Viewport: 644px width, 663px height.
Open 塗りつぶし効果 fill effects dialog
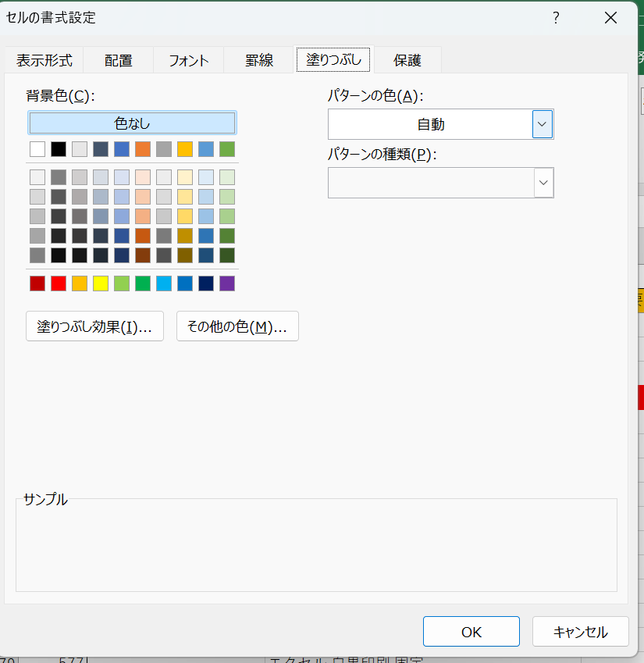[x=94, y=326]
